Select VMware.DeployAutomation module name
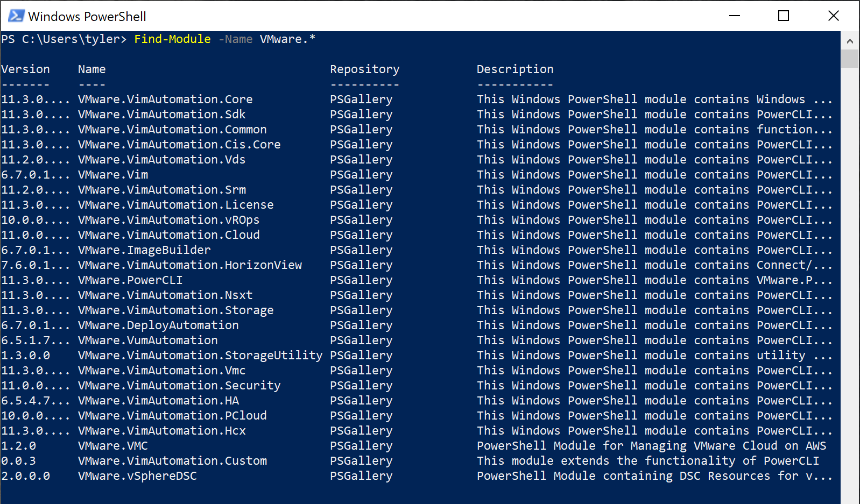Screen dimensions: 860x504 [x=158, y=325]
